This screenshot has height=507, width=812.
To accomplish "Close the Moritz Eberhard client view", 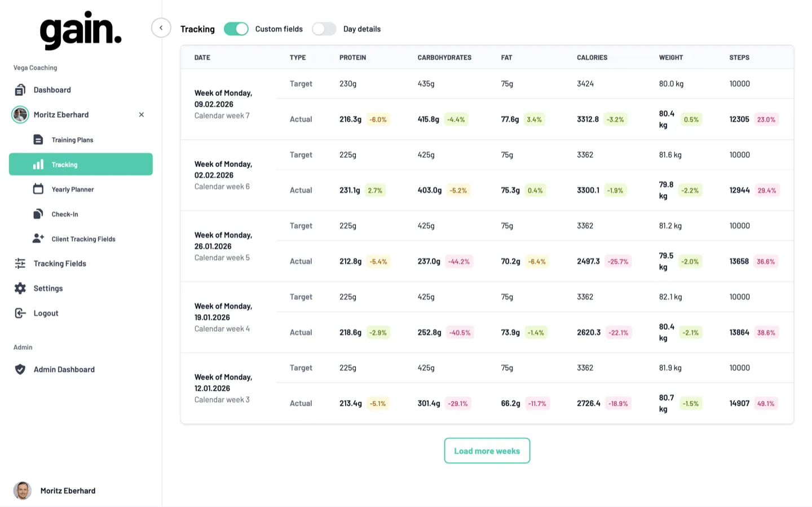I will 142,114.
